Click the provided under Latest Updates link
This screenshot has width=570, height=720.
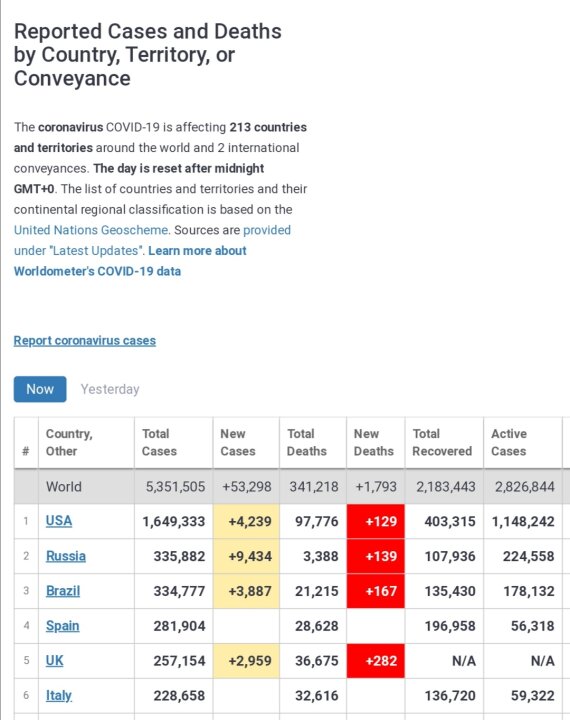tap(267, 230)
